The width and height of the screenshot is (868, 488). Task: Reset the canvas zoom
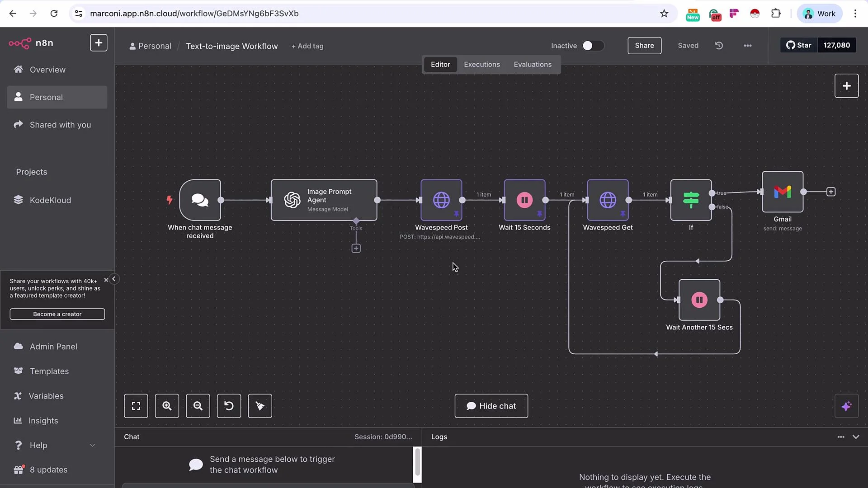(x=229, y=406)
